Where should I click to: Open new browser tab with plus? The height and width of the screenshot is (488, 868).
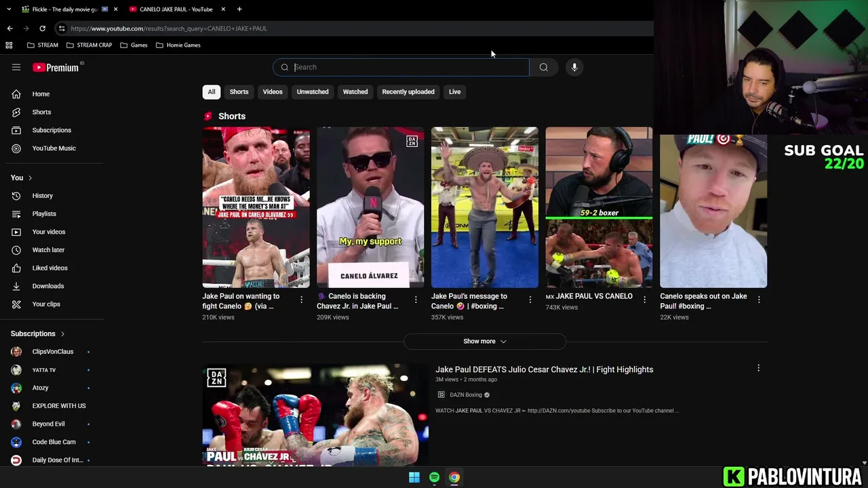(x=239, y=9)
